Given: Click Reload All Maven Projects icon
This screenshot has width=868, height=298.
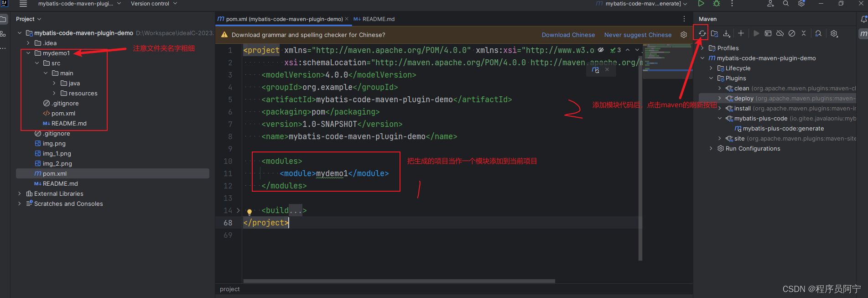Looking at the screenshot, I should point(702,33).
